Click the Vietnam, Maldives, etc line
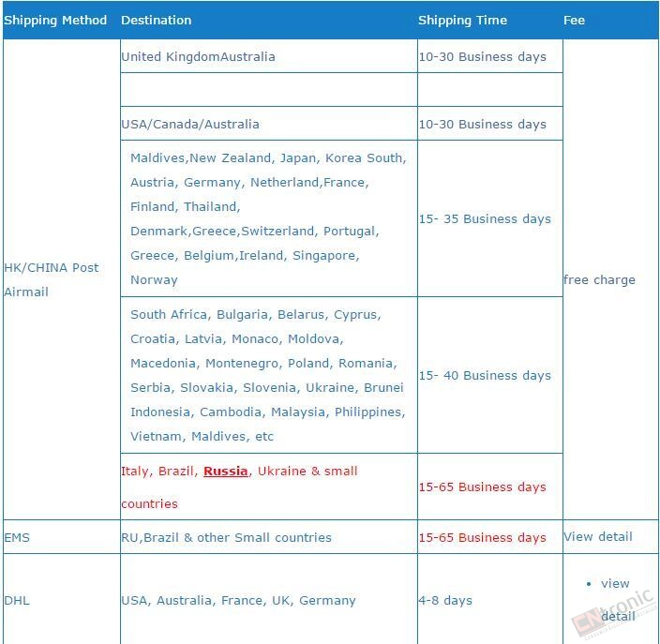660x644 pixels. [x=202, y=436]
